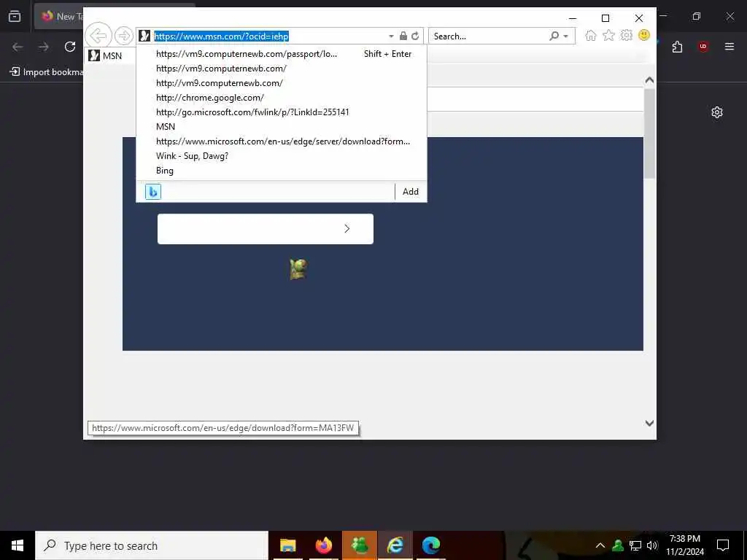Screen dimensions: 747x560
Task: Select go.microsoft.com fwlink suggestion
Action: (x=282, y=112)
